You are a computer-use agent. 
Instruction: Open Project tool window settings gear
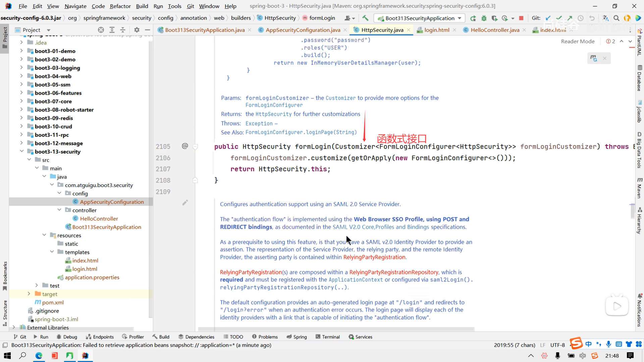(x=137, y=30)
